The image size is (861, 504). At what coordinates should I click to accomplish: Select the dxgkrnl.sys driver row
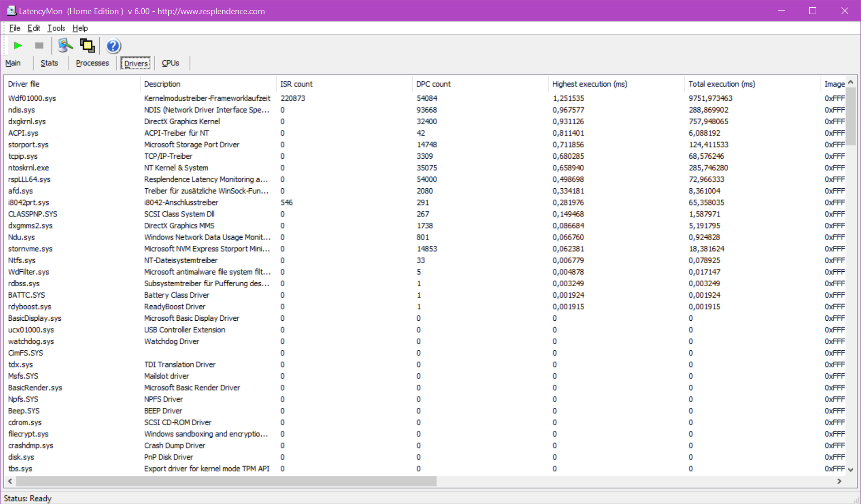(426, 122)
